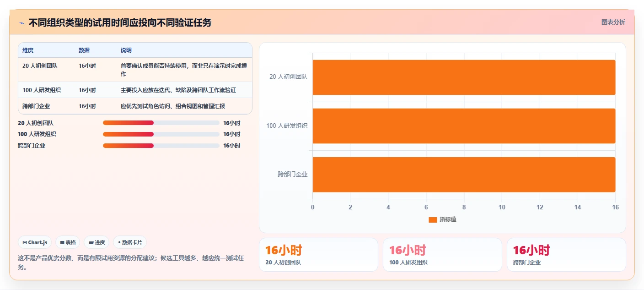Click description starting 首要确认成员能否持续使用
Viewport: 644px width, 290px height.
184,70
